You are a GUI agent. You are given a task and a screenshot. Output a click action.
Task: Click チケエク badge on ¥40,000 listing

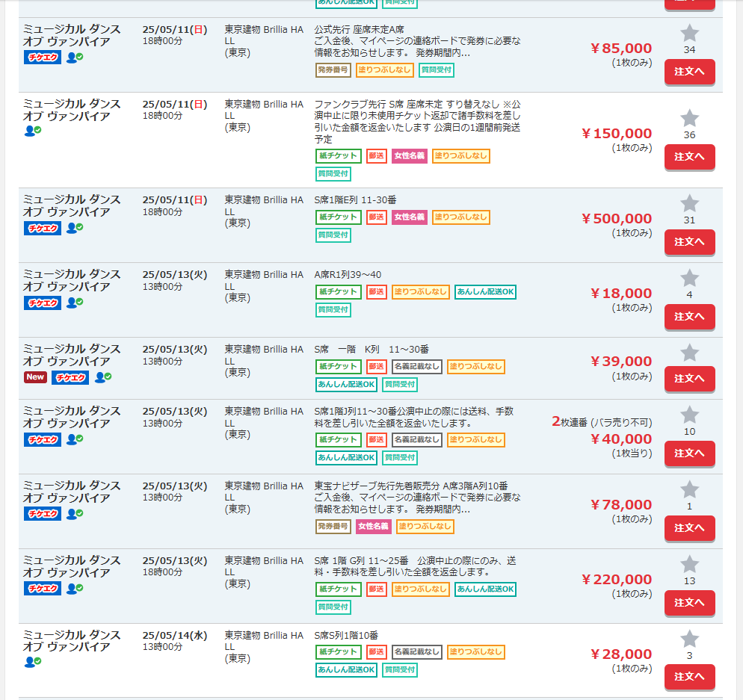(x=43, y=439)
